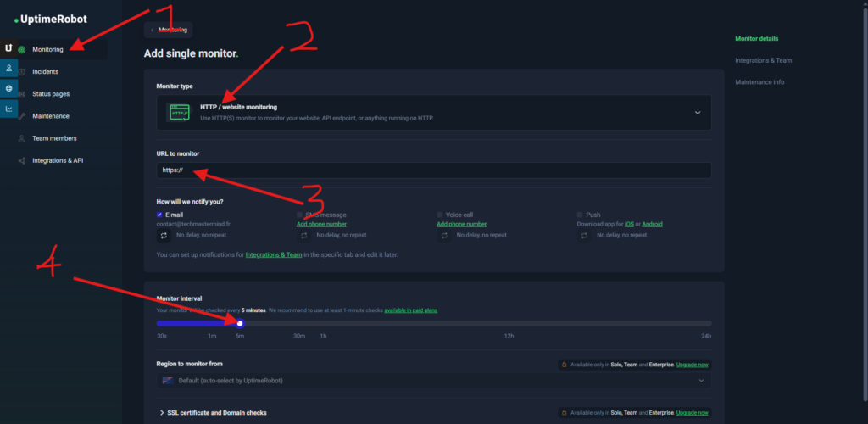Image resolution: width=868 pixels, height=424 pixels.
Task: Click the Monitor interval slider handle
Action: 241,323
